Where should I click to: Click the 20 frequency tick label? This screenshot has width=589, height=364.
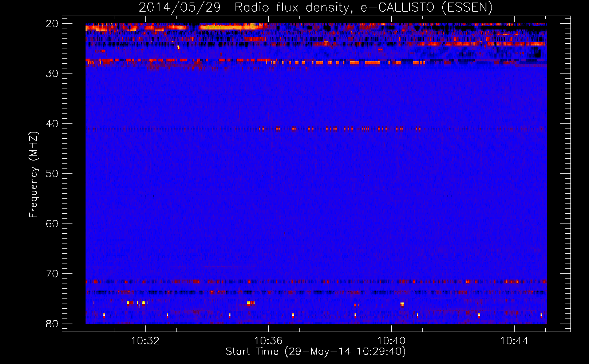52,24
